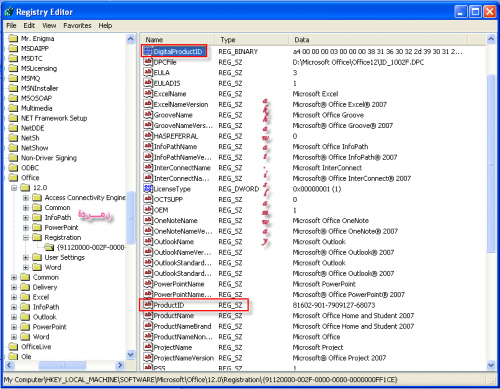
Task: Expand the Access Connectivity Engine key
Action: [x=26, y=198]
